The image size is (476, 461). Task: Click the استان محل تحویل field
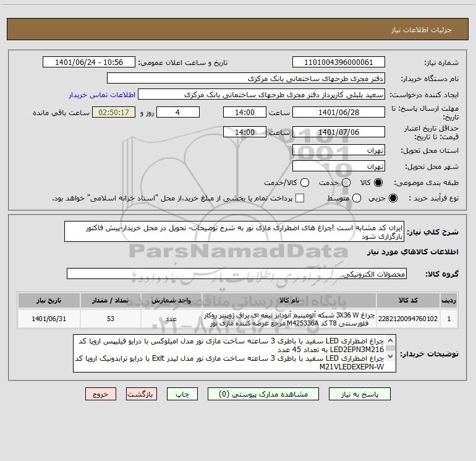tap(339, 150)
